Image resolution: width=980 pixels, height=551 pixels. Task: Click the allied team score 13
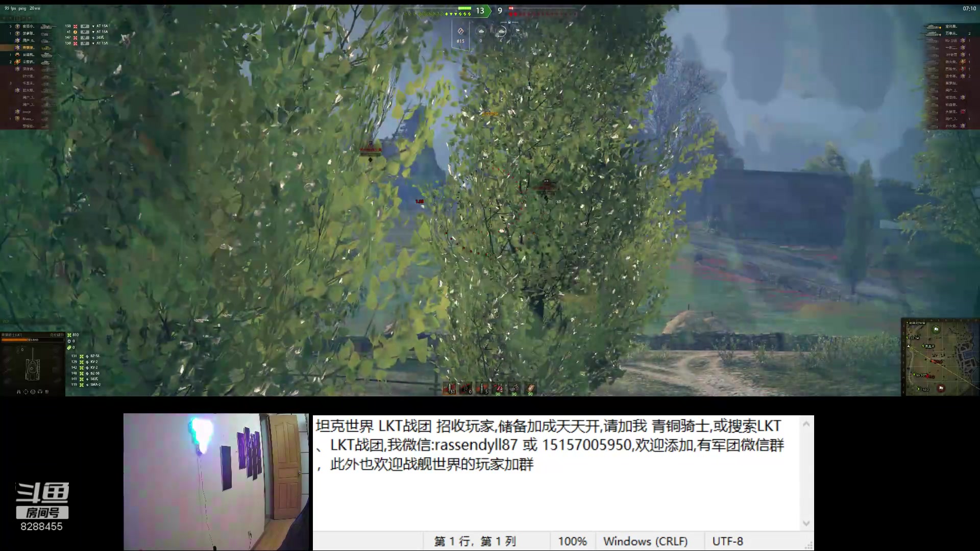pos(480,11)
